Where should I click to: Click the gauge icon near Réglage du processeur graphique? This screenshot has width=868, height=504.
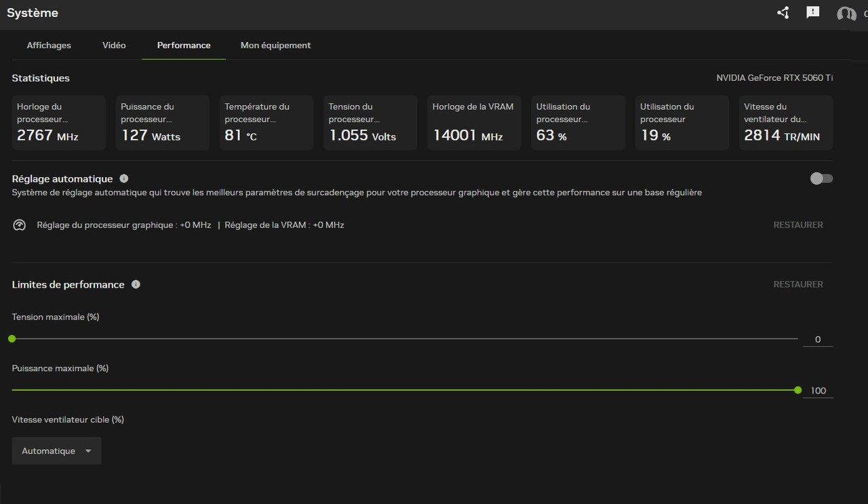[19, 225]
